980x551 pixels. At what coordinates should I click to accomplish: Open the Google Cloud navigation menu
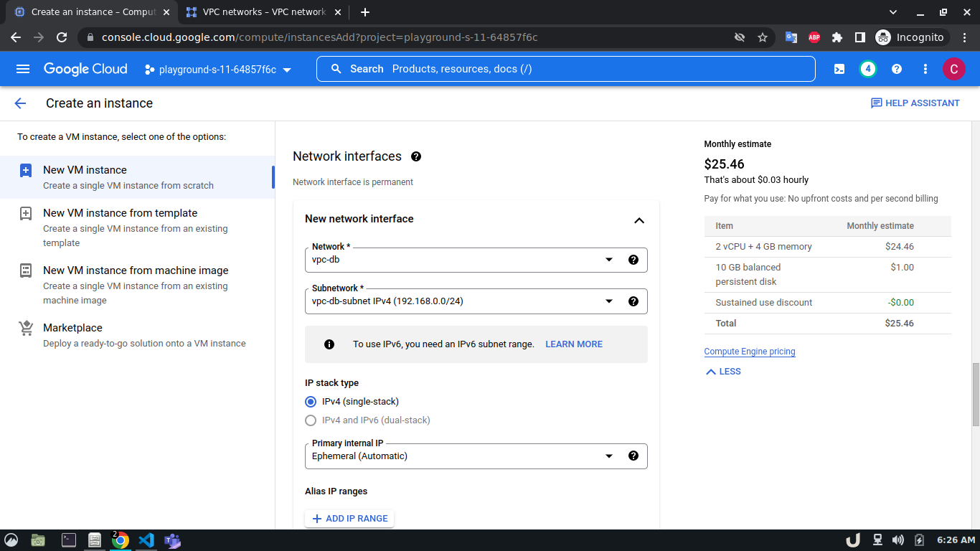tap(23, 69)
